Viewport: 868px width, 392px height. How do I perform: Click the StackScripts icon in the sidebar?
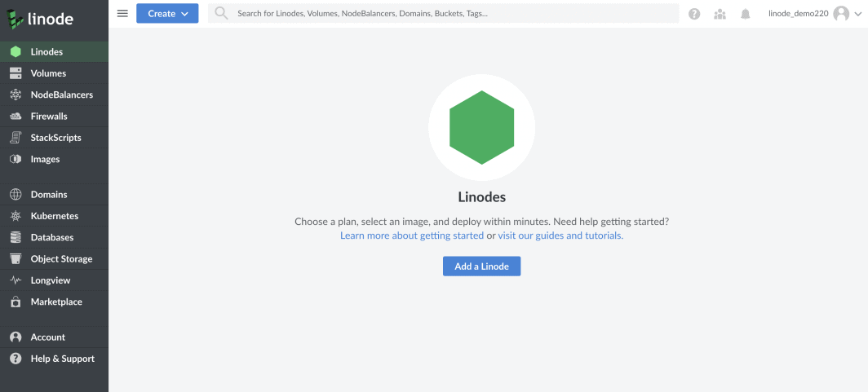[15, 138]
